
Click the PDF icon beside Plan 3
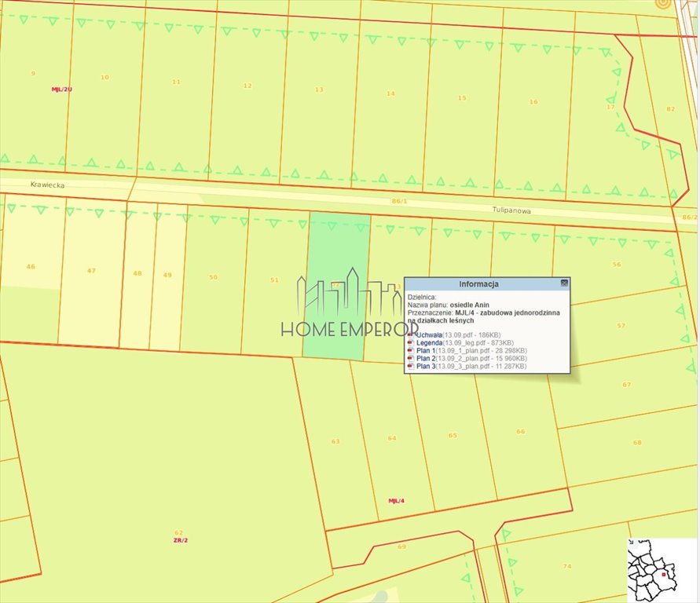[411, 367]
